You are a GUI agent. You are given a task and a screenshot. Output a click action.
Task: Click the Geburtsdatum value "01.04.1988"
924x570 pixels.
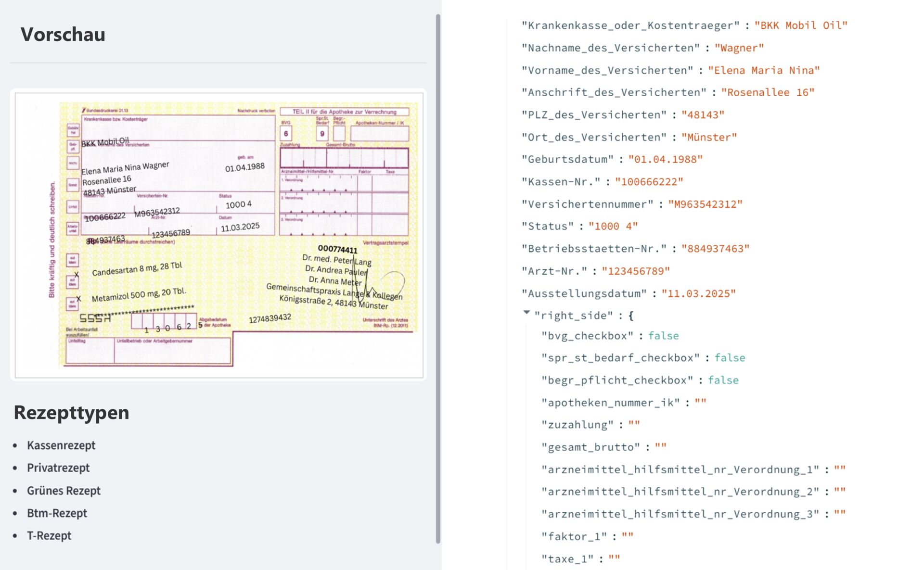click(x=665, y=160)
